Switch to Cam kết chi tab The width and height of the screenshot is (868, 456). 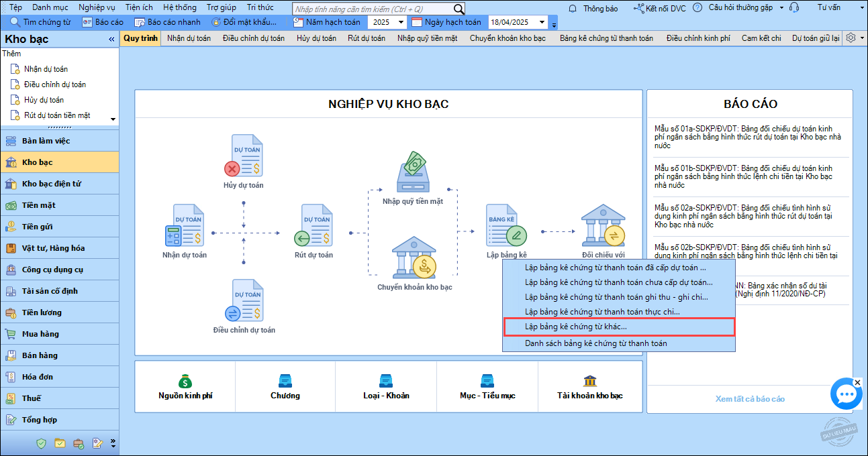[761, 38]
